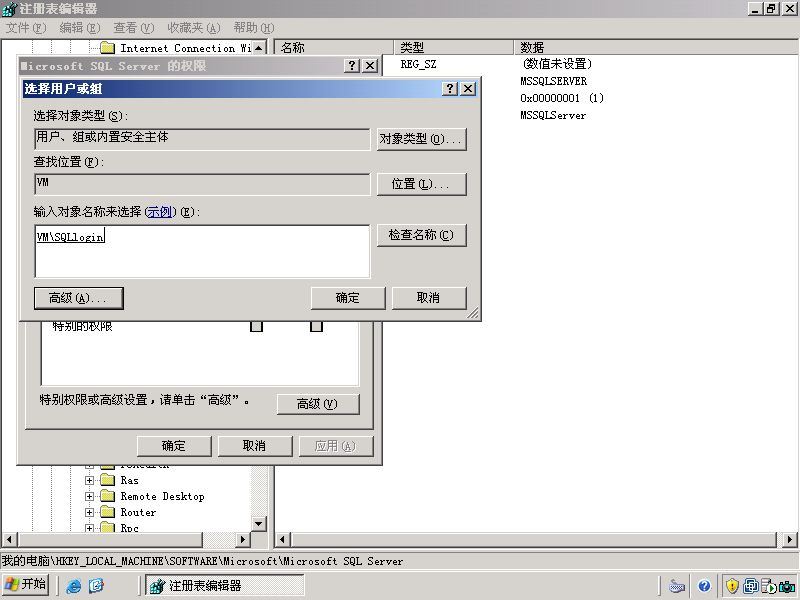Close the 选择用户或组 dialog
The image size is (800, 600).
click(x=468, y=89)
